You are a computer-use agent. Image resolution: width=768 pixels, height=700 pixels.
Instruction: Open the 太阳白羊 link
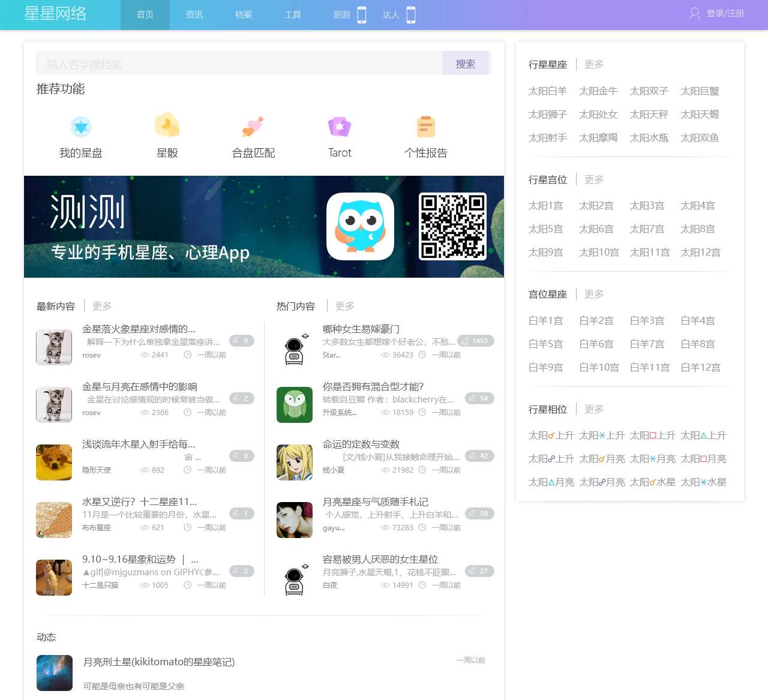point(547,91)
